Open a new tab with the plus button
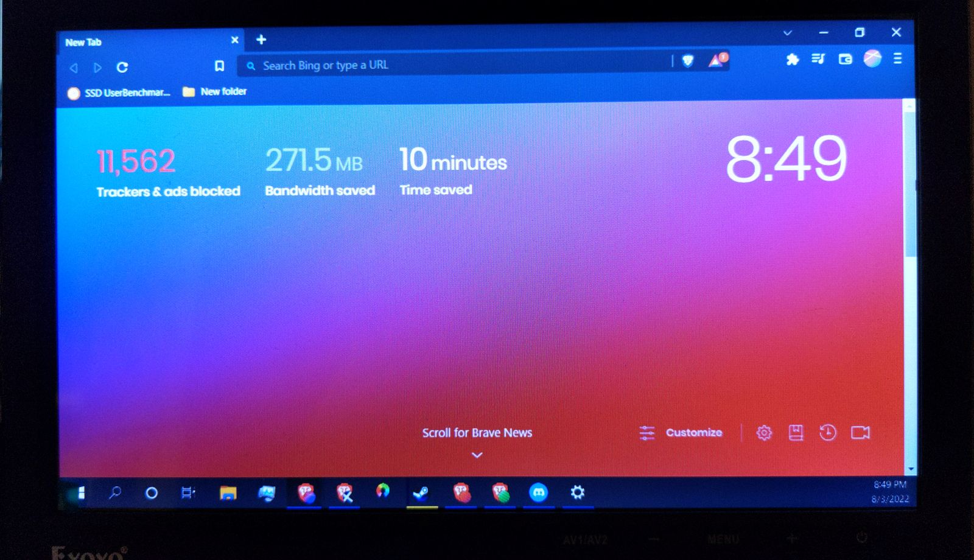974x560 pixels. [x=261, y=40]
